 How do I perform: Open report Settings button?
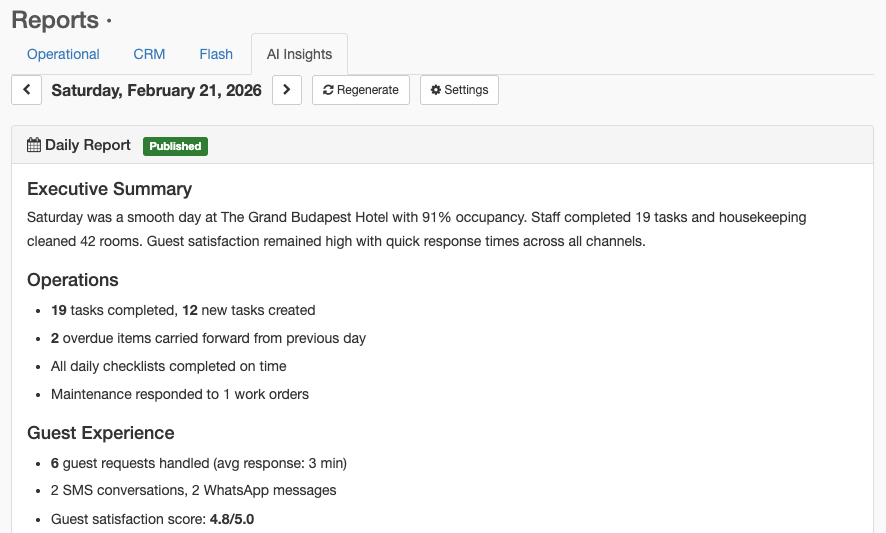[459, 90]
